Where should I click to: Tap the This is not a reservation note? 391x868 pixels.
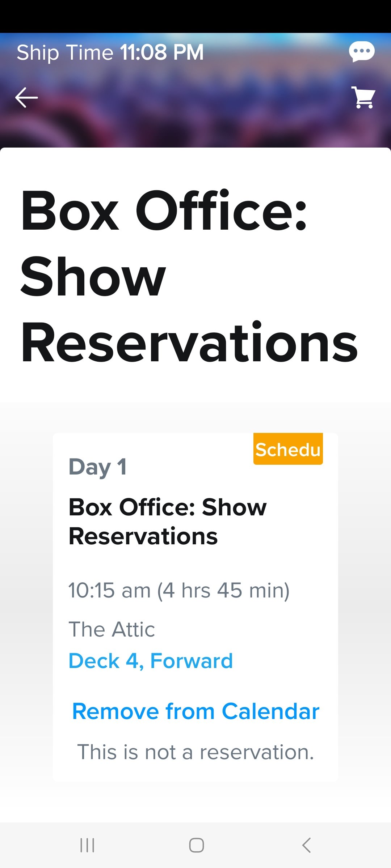[x=195, y=752]
